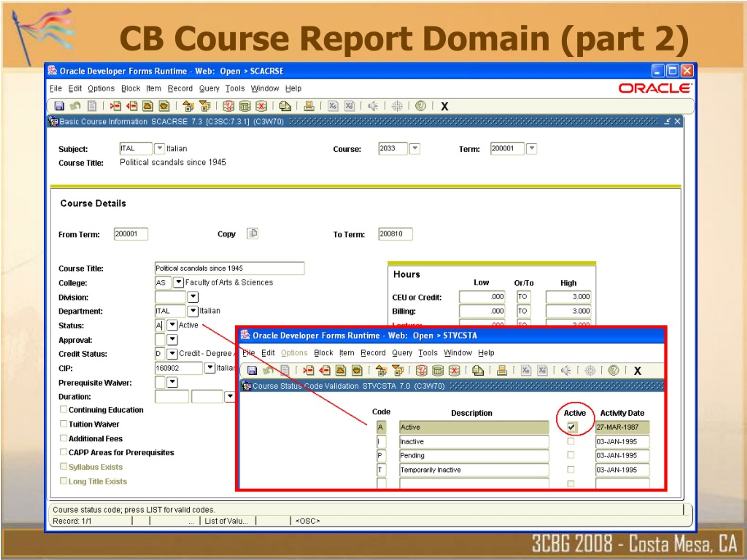Click Cancel Query icon in STVCSTA toolbar

(454, 370)
